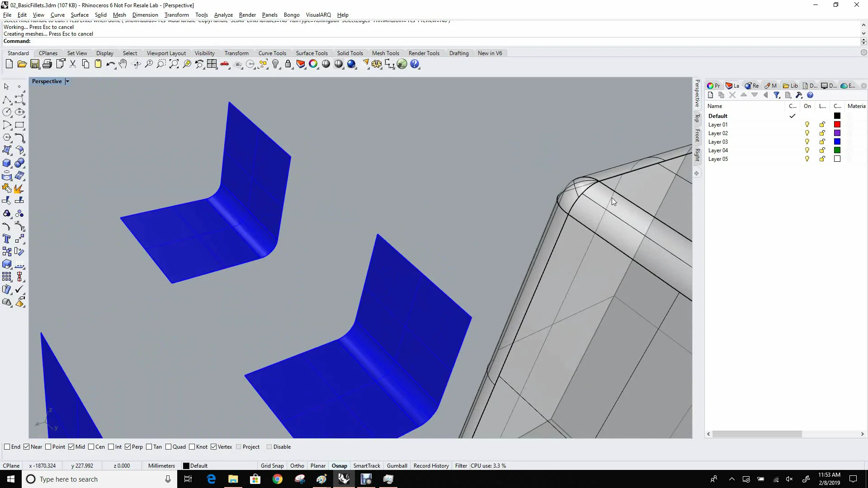
Task: Select the Save icon on Standard toolbar
Action: click(x=35, y=64)
